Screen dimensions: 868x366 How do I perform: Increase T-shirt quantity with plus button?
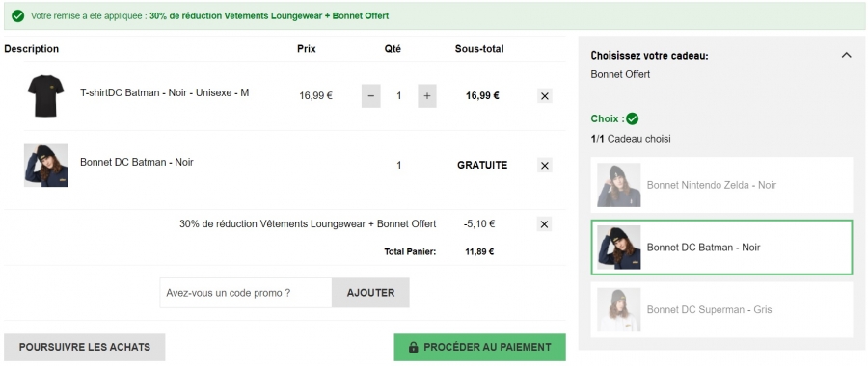[427, 96]
